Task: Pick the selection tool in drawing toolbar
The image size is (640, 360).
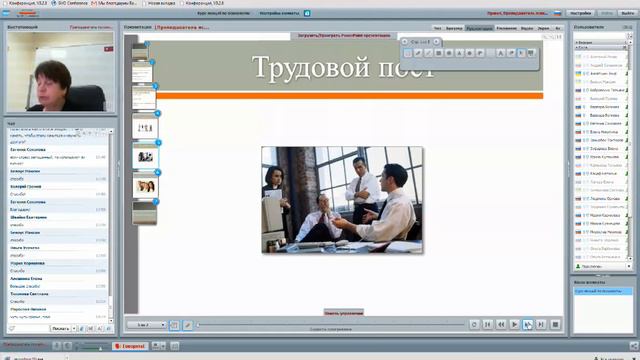Action: click(408, 53)
